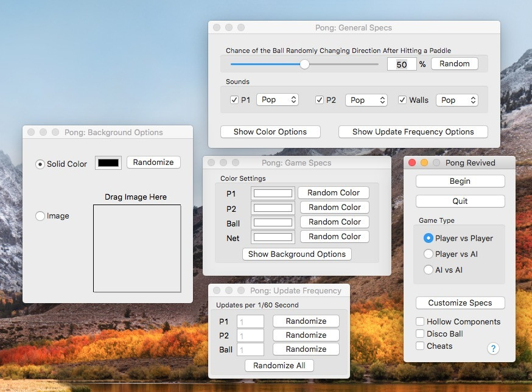This screenshot has width=532, height=392.
Task: Open the Ball color well
Action: pos(273,223)
